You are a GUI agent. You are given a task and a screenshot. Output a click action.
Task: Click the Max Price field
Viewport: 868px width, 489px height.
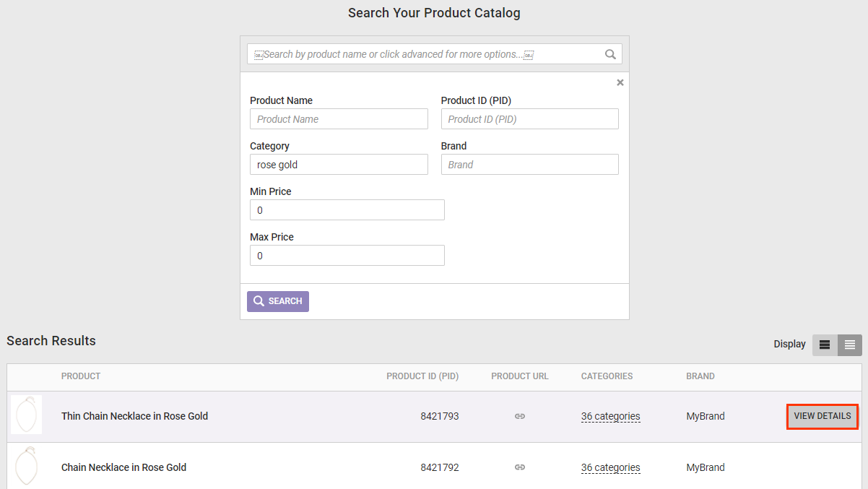click(x=347, y=256)
